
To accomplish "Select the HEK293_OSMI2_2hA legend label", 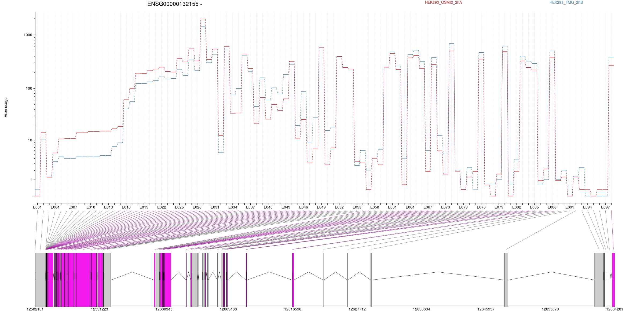I will click(444, 2).
